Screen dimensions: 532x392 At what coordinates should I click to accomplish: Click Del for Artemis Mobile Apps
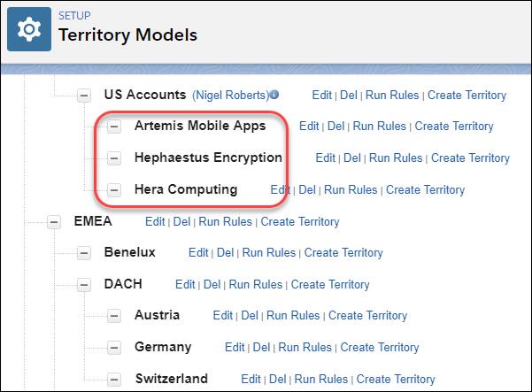(x=335, y=127)
